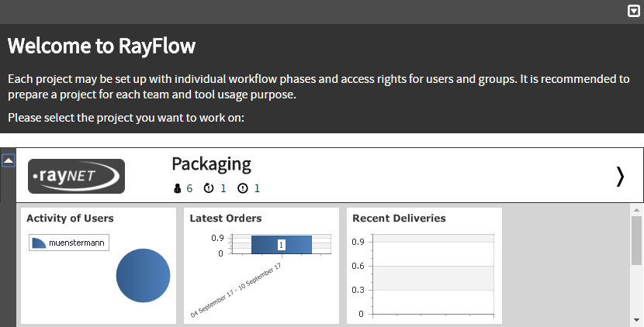The width and height of the screenshot is (644, 327).
Task: Click the Activity of Users heading
Action: tap(70, 219)
